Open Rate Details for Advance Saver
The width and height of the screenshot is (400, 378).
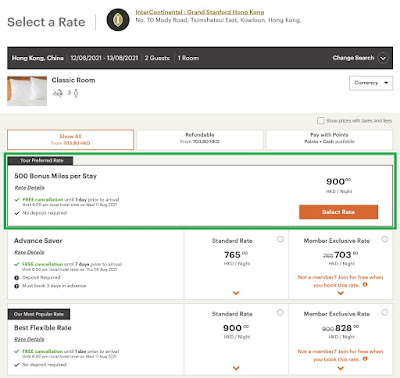coord(29,252)
